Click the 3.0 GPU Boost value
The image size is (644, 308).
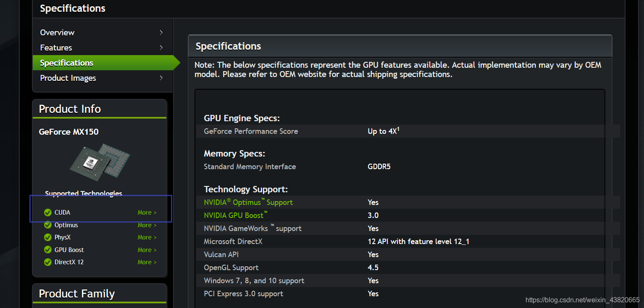coord(373,215)
